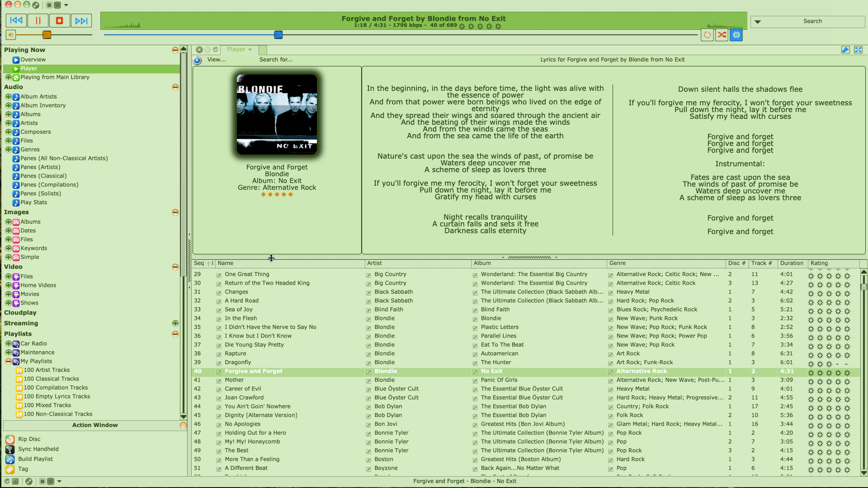Expand the Album Artists tree node
The height and width of the screenshot is (488, 868).
tap(8, 97)
